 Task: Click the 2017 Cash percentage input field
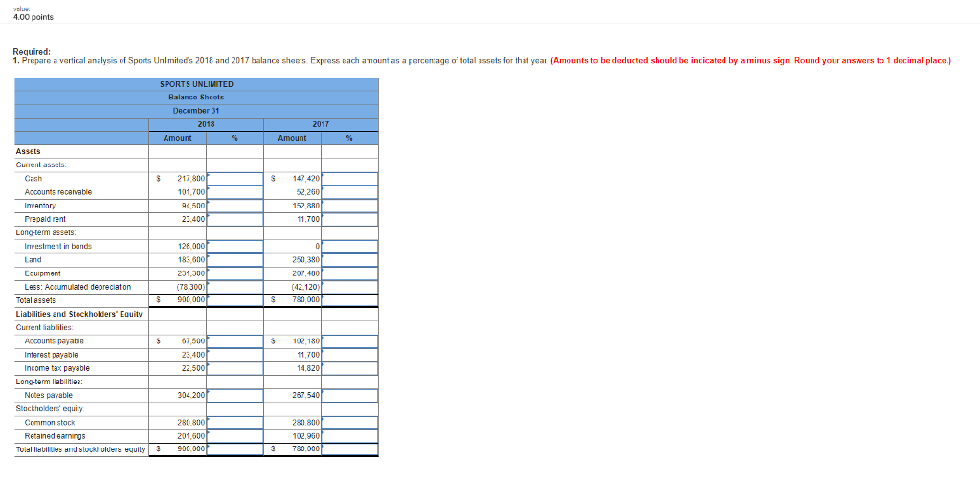pos(350,179)
